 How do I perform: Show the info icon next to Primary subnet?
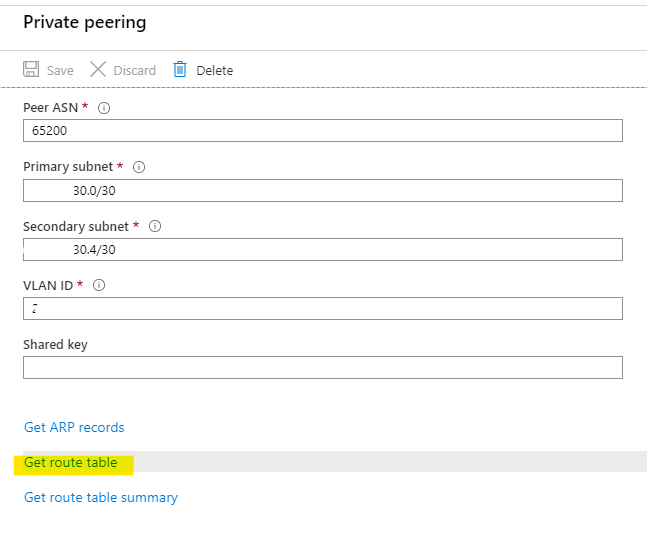pyautogui.click(x=139, y=167)
